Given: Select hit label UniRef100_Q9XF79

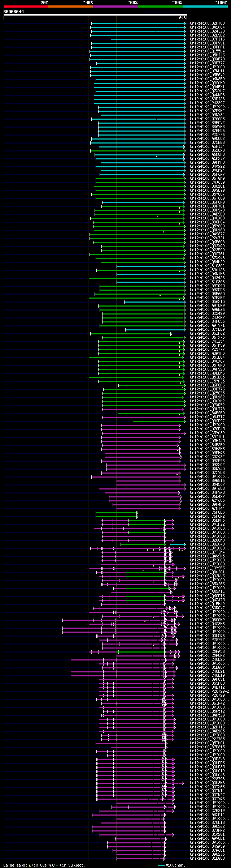Looking at the screenshot, I should point(207,59).
